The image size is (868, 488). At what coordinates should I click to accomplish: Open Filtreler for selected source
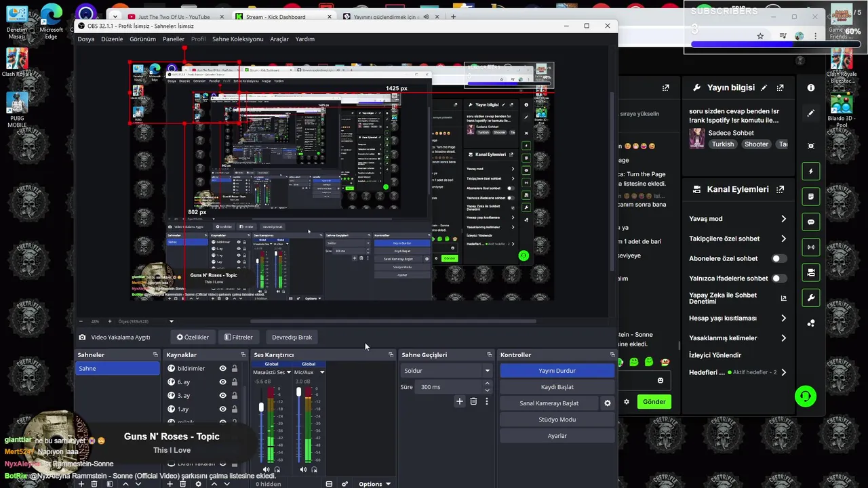point(239,337)
